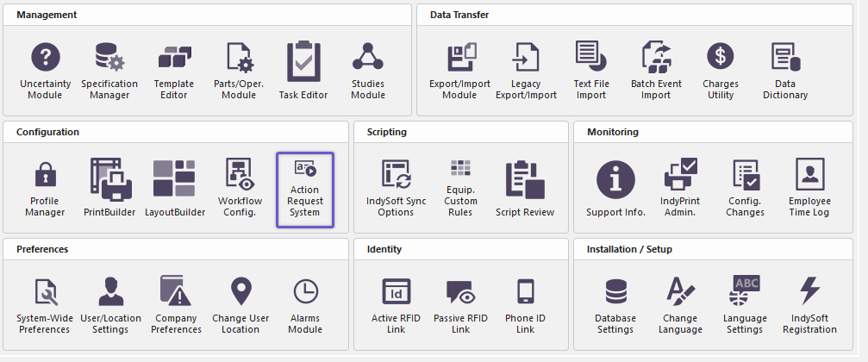Image resolution: width=868 pixels, height=362 pixels.
Task: Launch Specification Manager
Action: click(109, 71)
